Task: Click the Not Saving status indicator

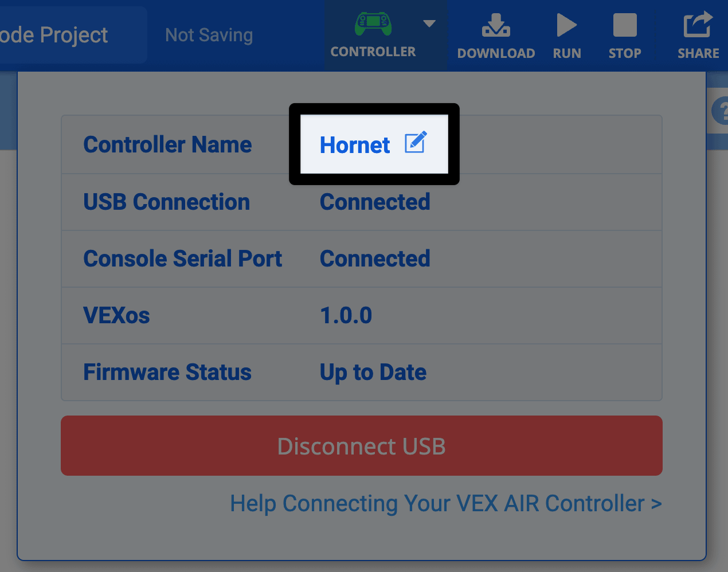Action: click(x=209, y=34)
